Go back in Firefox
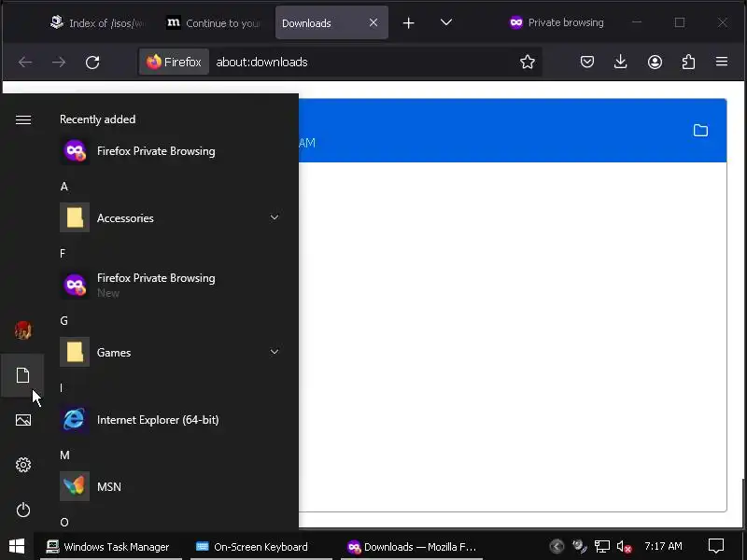The height and width of the screenshot is (560, 747). point(25,62)
